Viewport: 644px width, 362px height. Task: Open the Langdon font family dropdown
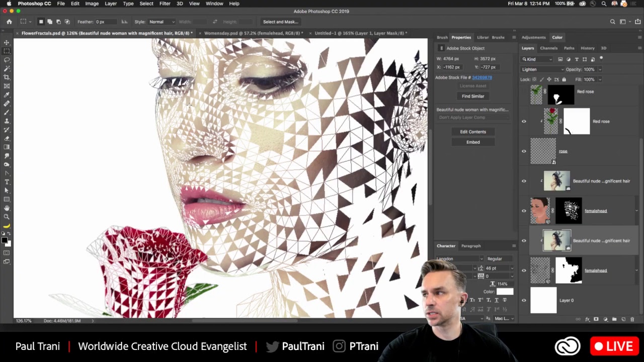click(459, 259)
